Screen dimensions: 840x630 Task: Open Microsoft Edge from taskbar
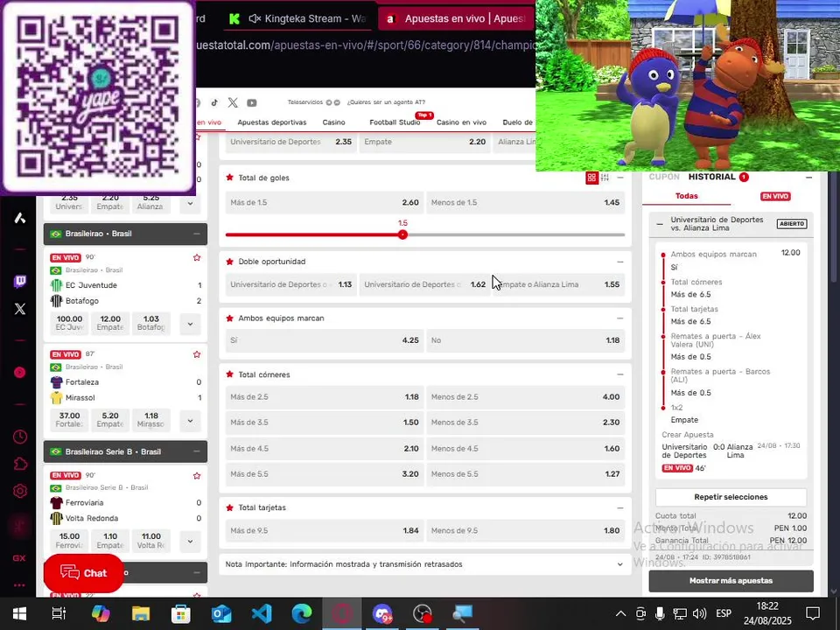tap(302, 613)
